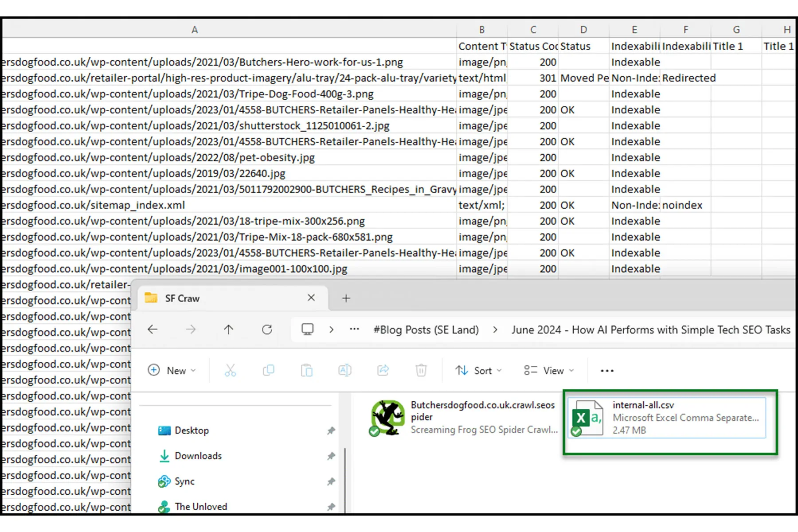This screenshot has height=532, width=798.
Task: Click the #Blog Posts (SE Land) breadcrumb
Action: click(426, 330)
